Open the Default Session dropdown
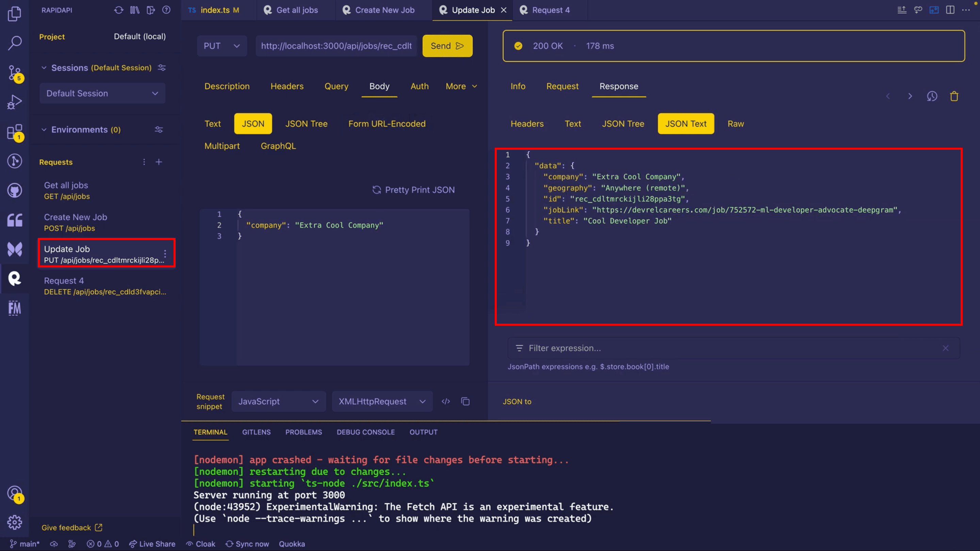This screenshot has width=980, height=551. pos(102,93)
